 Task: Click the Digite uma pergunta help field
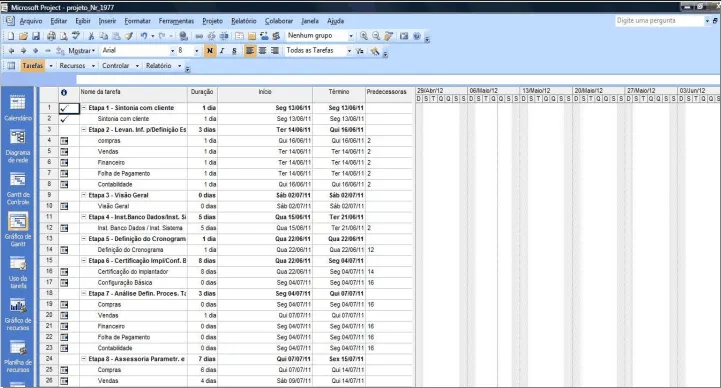click(660, 21)
